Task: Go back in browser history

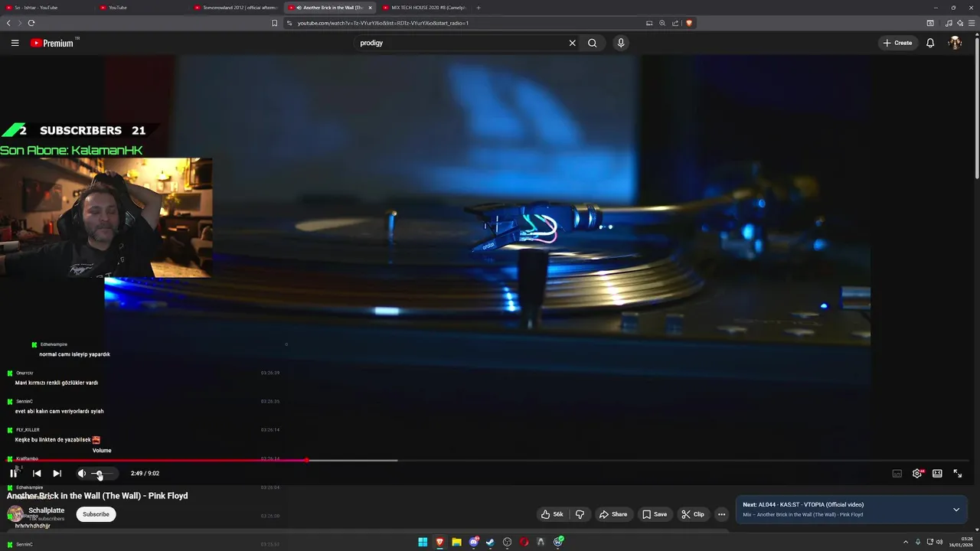Action: (8, 23)
